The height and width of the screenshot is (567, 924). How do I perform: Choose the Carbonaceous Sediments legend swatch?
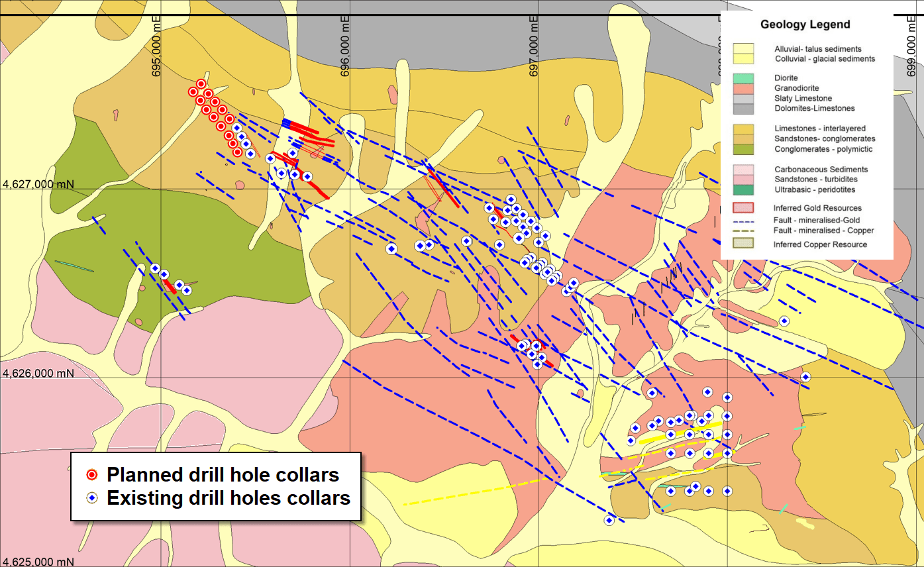pos(743,170)
